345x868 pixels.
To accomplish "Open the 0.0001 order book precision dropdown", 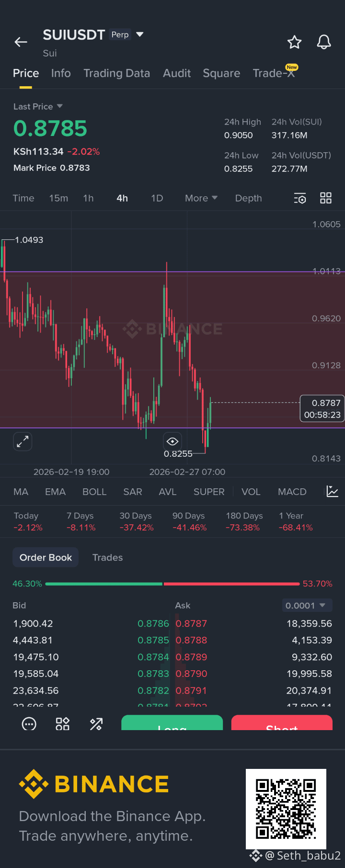I will [307, 606].
